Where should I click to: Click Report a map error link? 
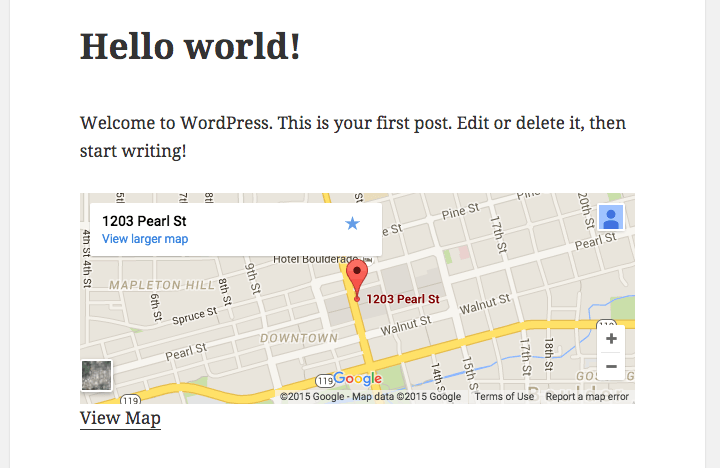(x=587, y=396)
